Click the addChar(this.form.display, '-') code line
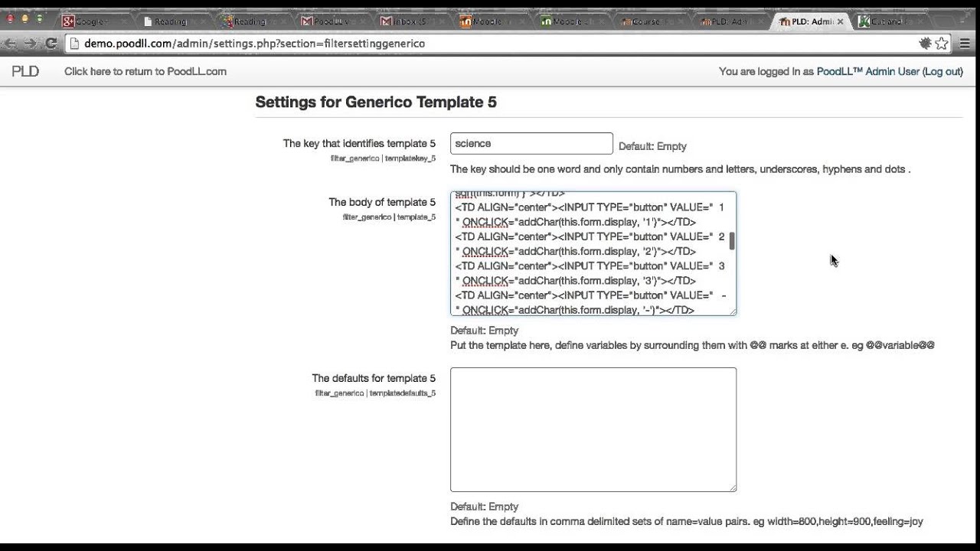The image size is (980, 551). pos(575,310)
